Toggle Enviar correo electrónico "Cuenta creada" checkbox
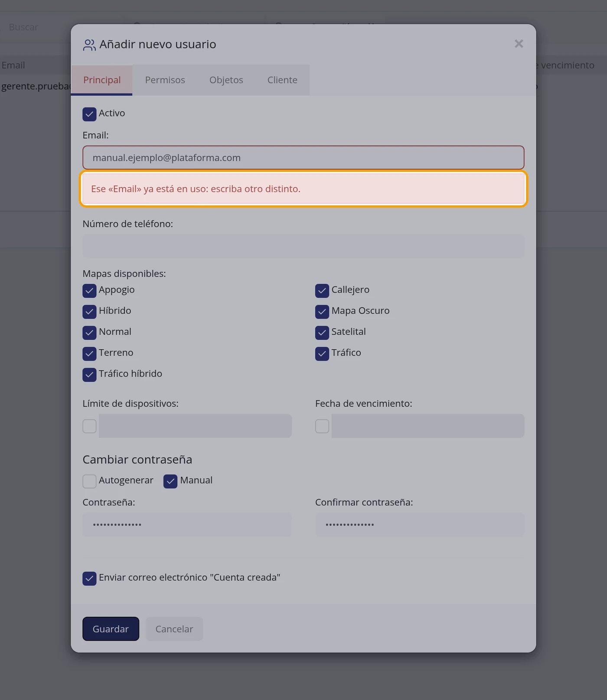This screenshot has width=607, height=700. tap(89, 578)
